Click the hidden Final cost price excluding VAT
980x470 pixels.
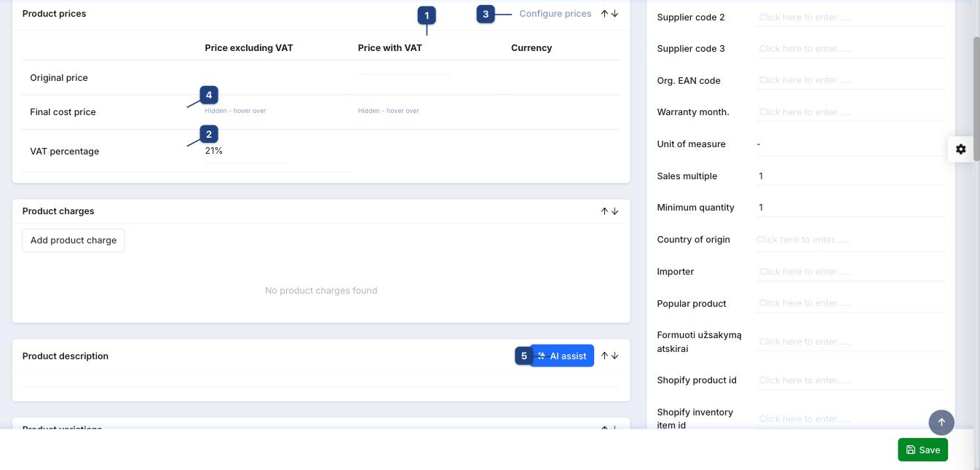(x=235, y=111)
